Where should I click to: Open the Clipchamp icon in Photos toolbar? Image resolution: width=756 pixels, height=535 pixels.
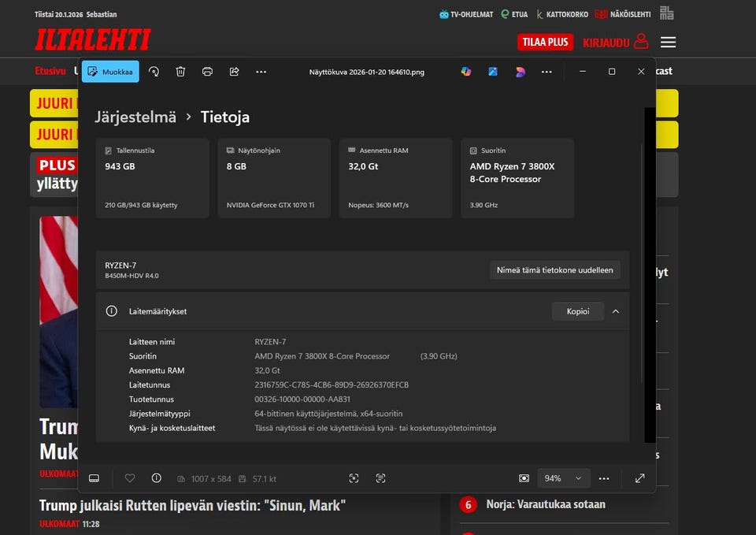(520, 72)
